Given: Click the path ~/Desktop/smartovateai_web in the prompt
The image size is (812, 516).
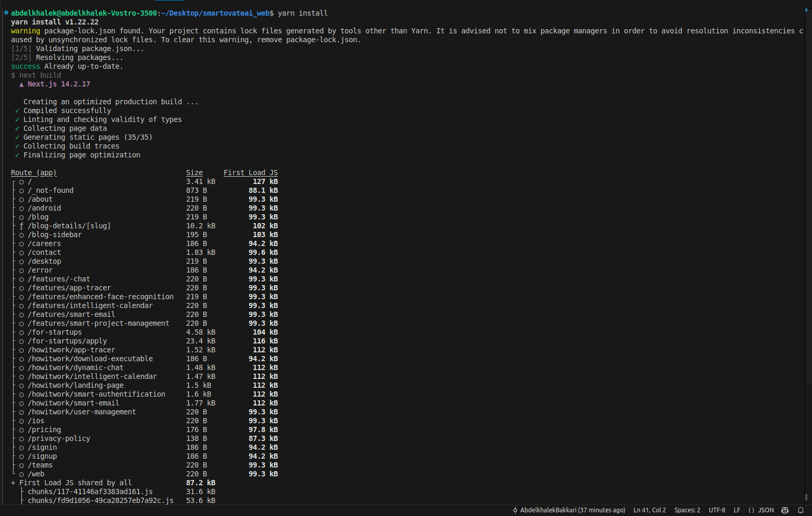Looking at the screenshot, I should [x=215, y=13].
